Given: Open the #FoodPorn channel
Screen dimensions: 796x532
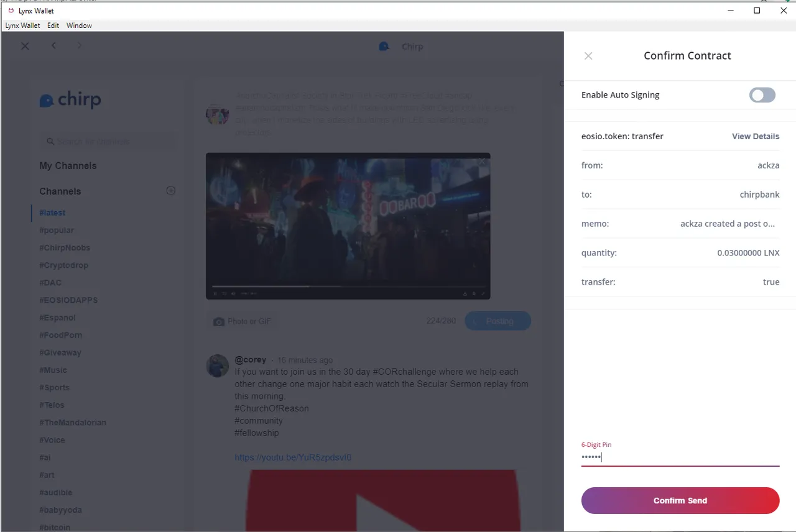Looking at the screenshot, I should point(60,335).
